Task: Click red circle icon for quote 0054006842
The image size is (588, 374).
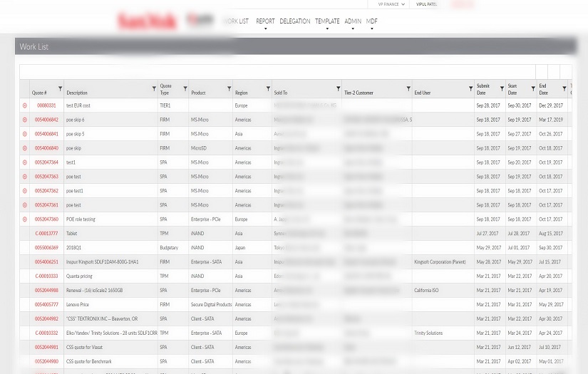Action: [x=25, y=120]
